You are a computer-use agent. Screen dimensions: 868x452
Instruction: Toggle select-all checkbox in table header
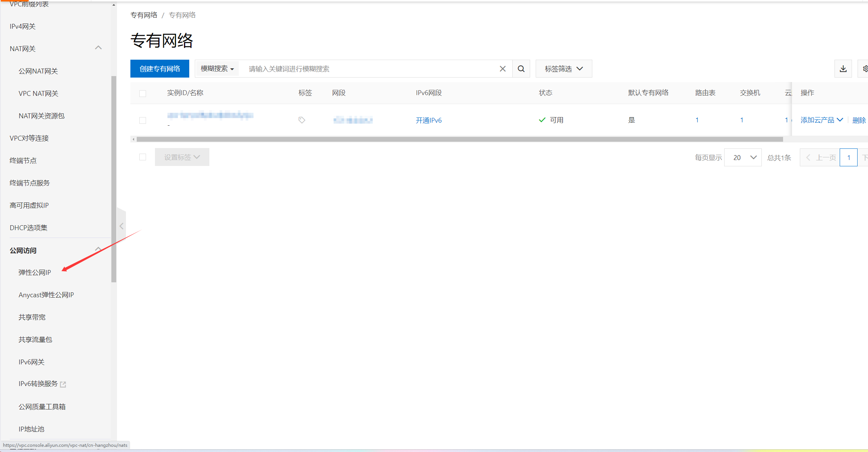[143, 93]
